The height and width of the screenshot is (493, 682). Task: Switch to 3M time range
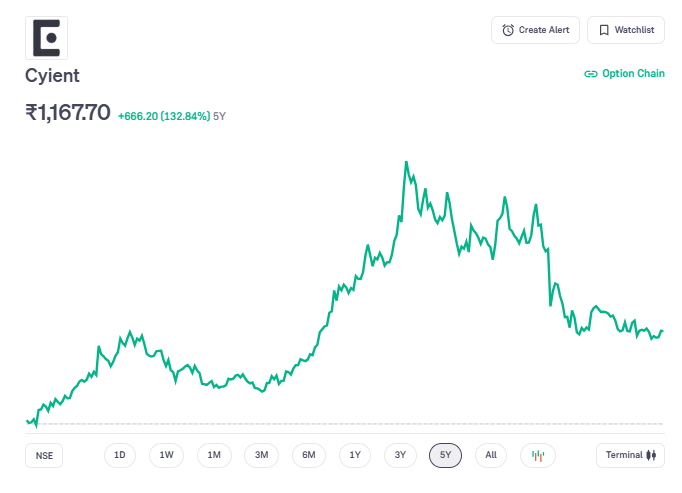click(261, 456)
